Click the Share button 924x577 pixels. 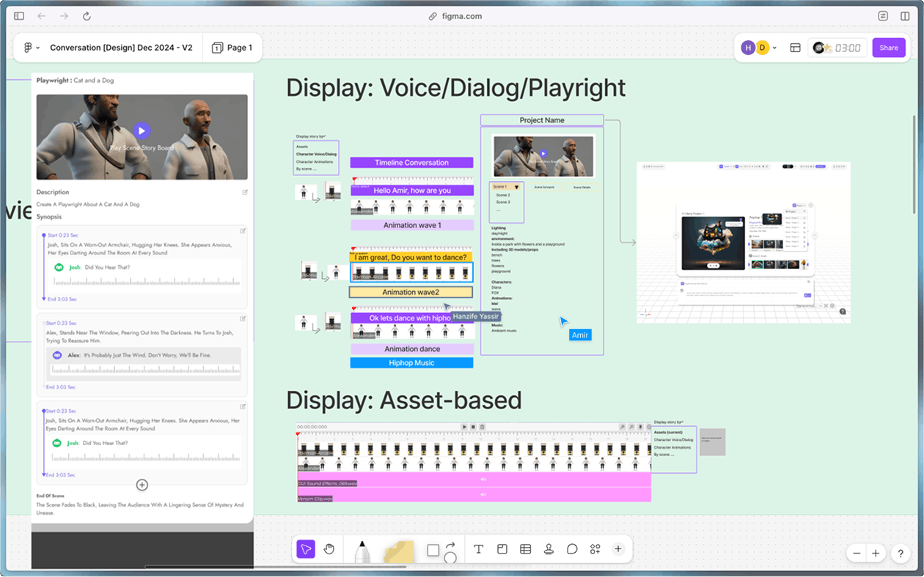889,48
